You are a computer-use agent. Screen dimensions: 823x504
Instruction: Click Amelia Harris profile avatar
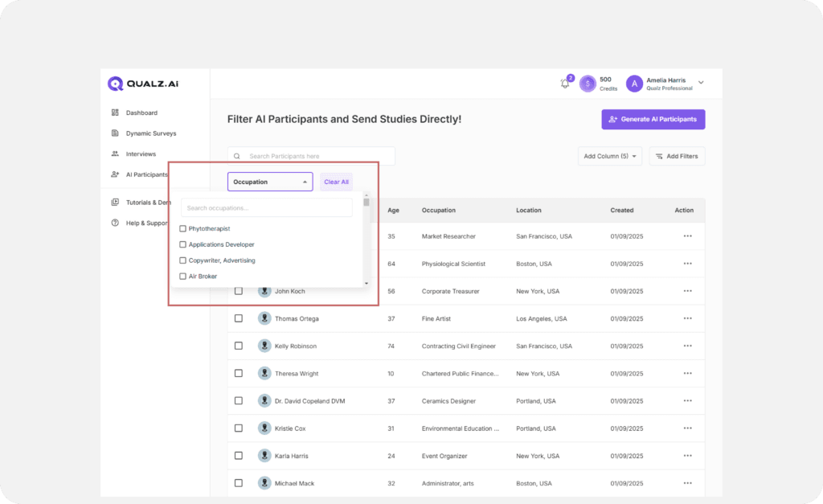pos(634,84)
